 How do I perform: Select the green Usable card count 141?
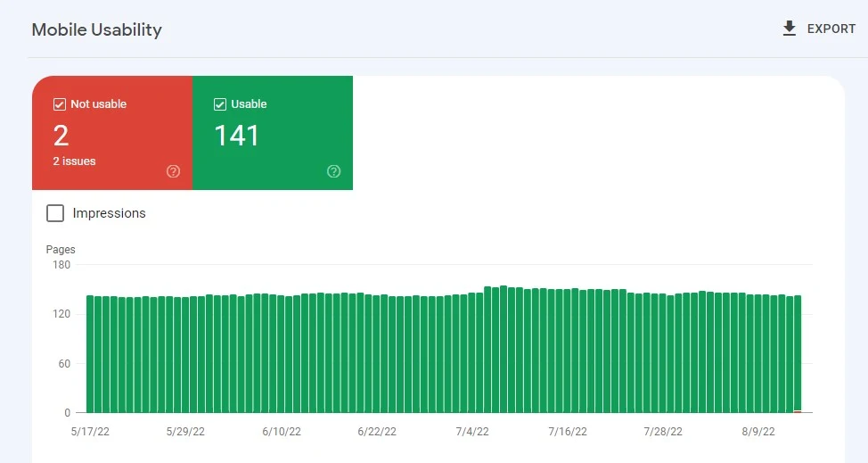236,136
